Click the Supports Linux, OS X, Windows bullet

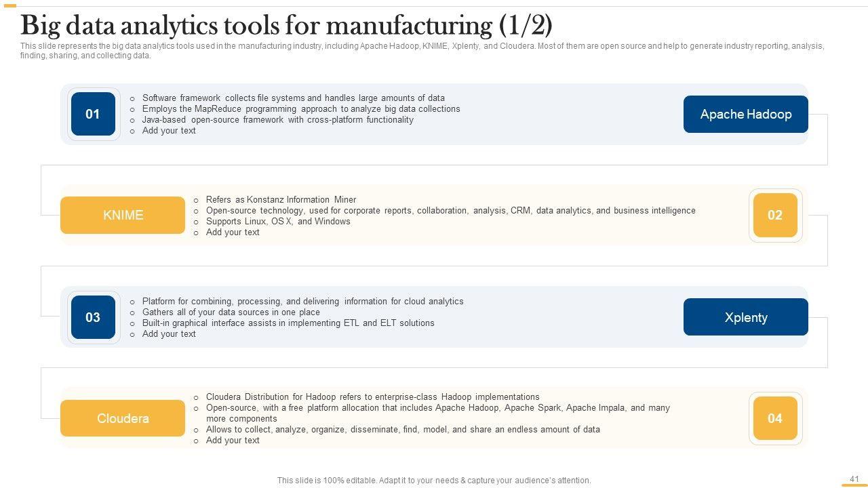tap(278, 222)
